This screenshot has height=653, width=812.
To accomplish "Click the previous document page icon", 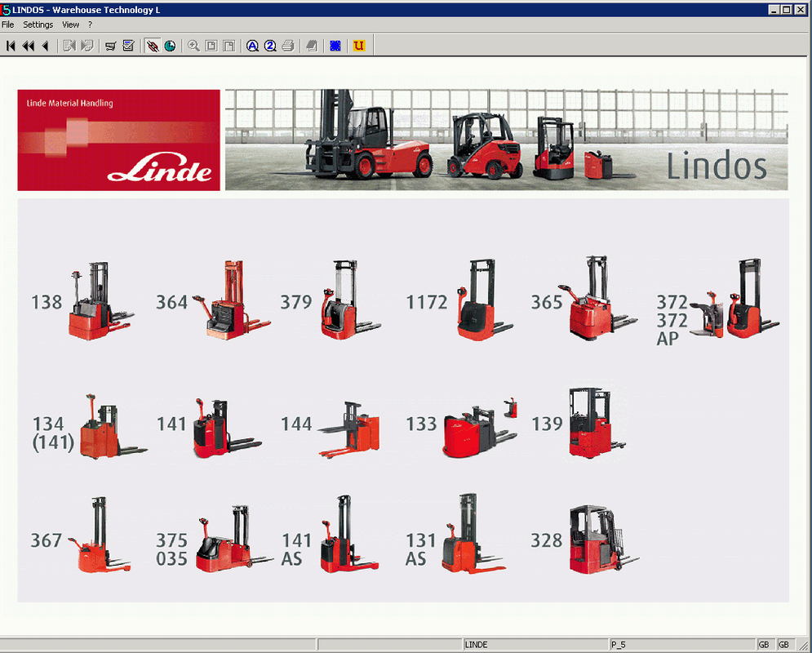I will pos(69,46).
